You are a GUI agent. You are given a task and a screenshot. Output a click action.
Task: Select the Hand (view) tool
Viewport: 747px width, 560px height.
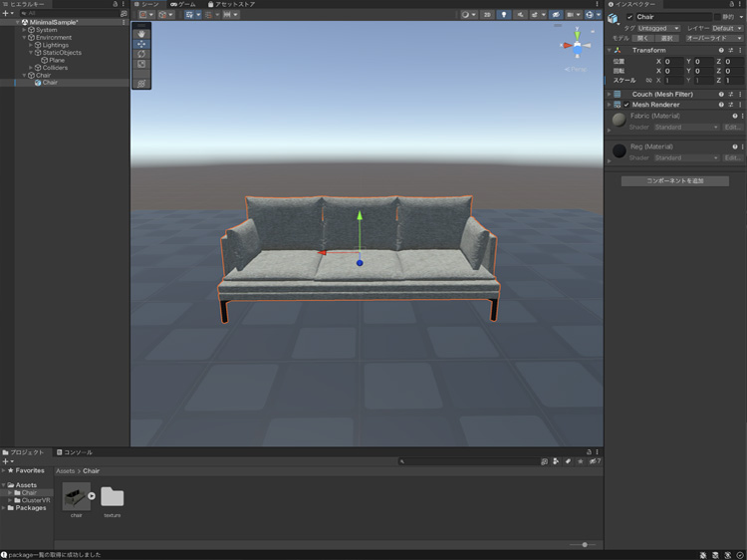141,33
